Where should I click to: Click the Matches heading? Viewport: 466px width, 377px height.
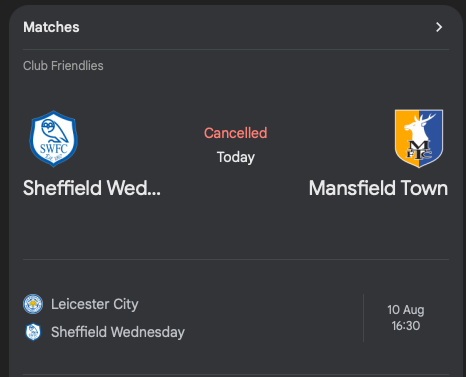click(51, 27)
